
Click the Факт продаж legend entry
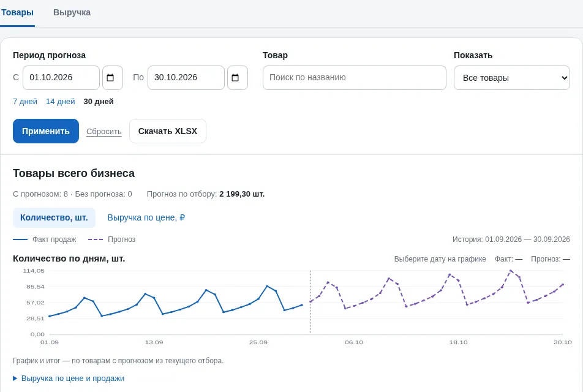[x=45, y=239]
